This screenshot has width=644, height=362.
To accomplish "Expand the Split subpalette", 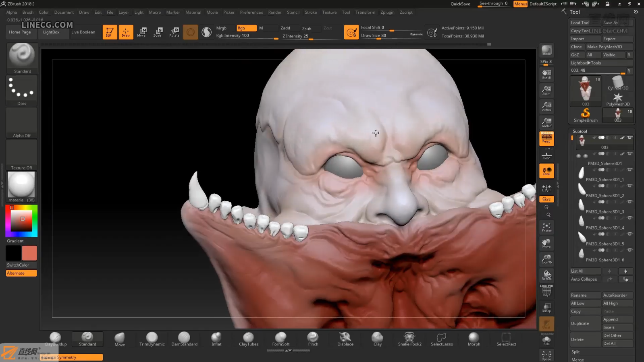I will pos(575,352).
